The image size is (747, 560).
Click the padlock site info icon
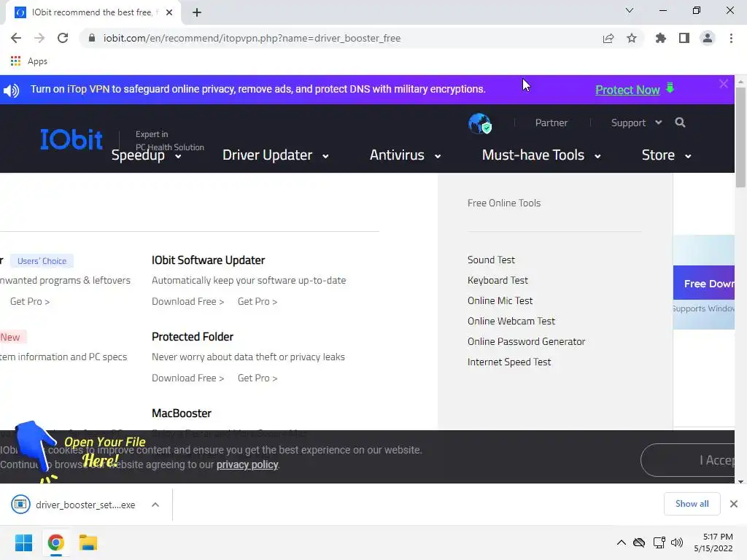[92, 38]
